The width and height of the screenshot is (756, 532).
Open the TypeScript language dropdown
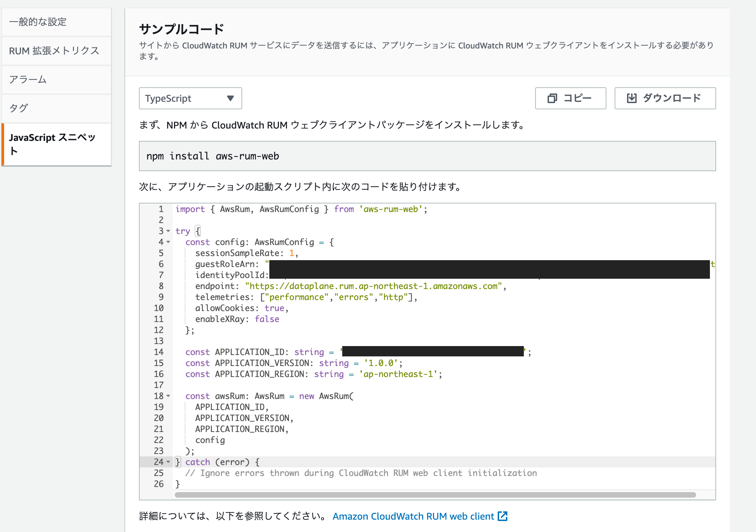[190, 98]
